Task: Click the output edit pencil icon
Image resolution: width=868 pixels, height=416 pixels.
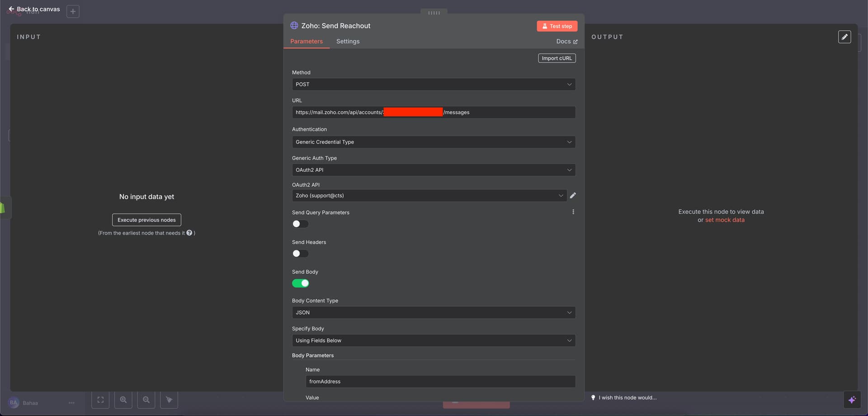Action: (x=844, y=37)
